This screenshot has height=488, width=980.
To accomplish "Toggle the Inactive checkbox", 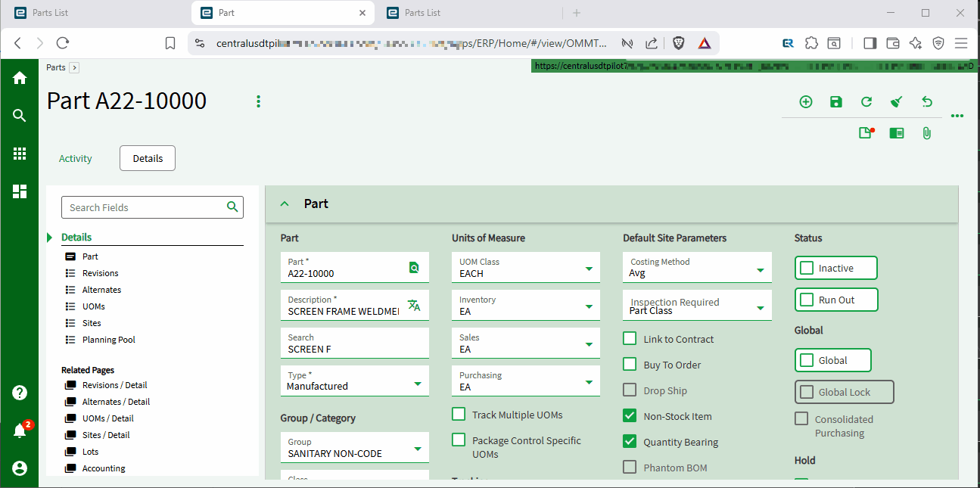I will pyautogui.click(x=807, y=268).
